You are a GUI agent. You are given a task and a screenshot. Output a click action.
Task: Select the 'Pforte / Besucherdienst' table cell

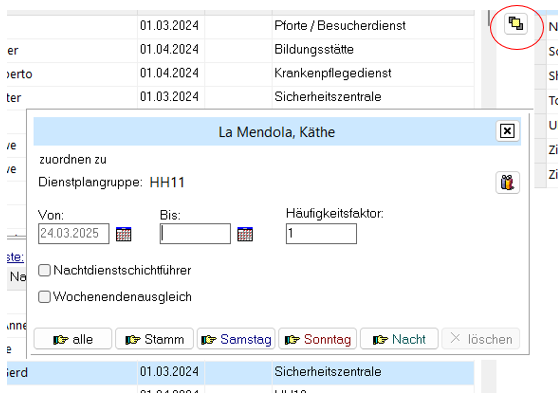pos(373,26)
